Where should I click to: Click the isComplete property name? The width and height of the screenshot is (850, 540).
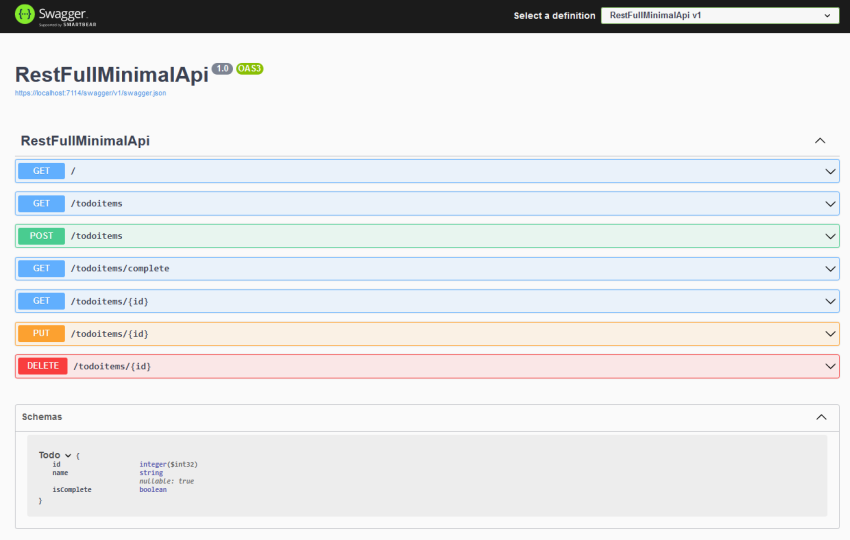tap(72, 490)
